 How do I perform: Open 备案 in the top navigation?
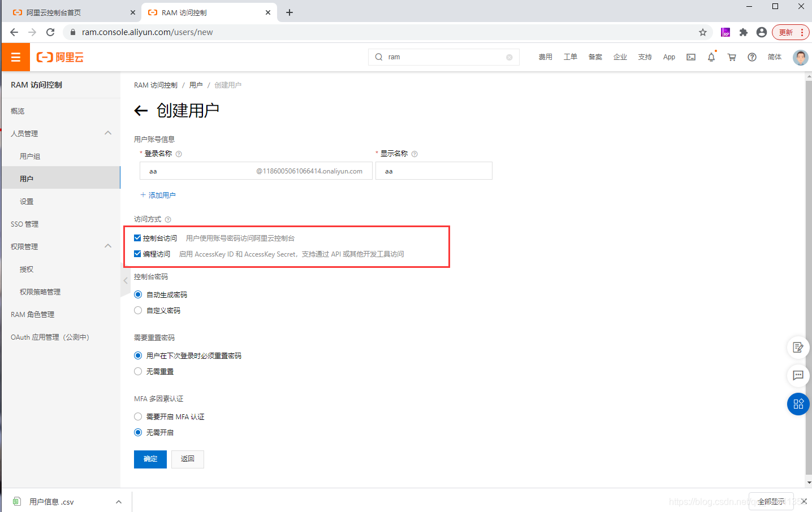point(595,57)
